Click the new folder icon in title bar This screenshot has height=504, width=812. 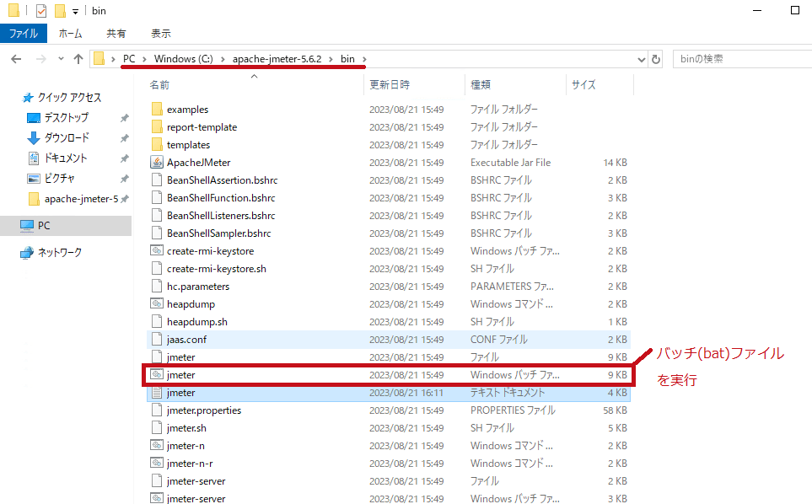[60, 10]
